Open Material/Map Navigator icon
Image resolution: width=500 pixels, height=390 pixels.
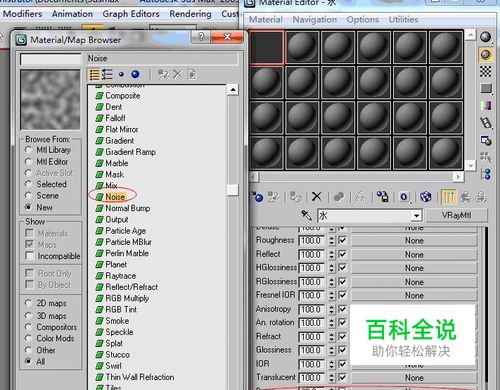point(486,174)
